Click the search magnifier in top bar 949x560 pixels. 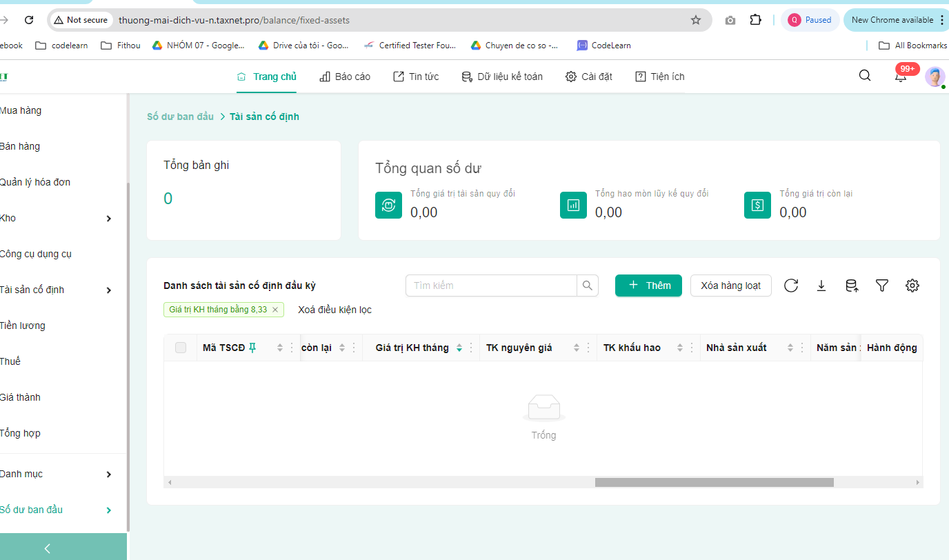865,76
